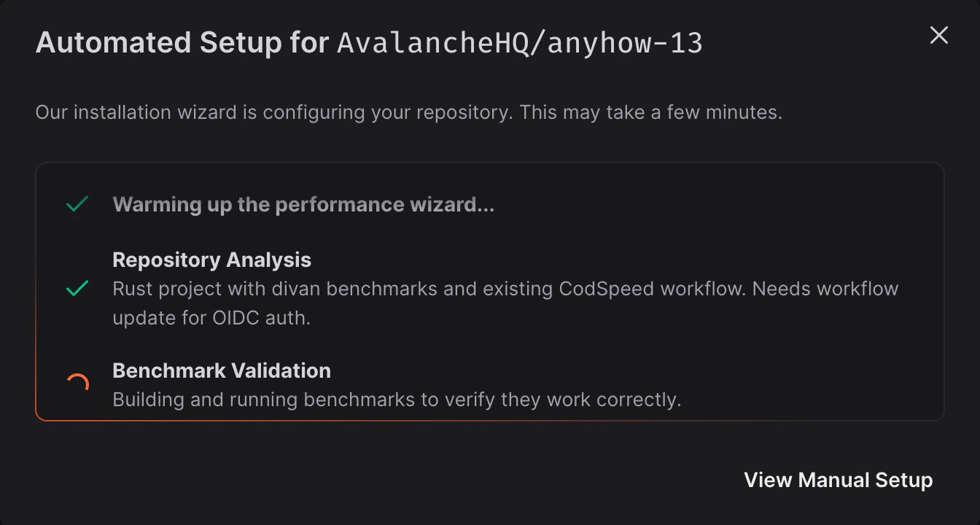Click the AvalancheHQ/anyhow-13 repository name
The image size is (980, 525).
coord(519,42)
